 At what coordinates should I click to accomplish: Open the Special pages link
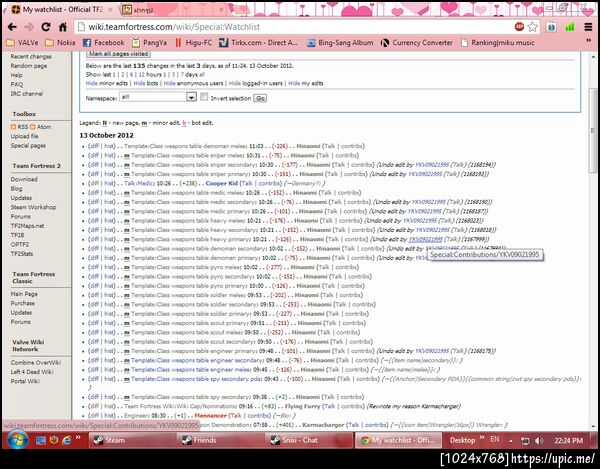pos(28,146)
